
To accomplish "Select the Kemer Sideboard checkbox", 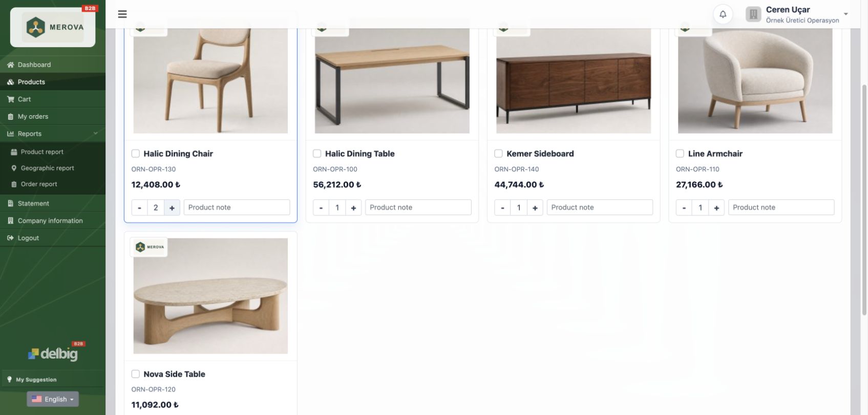I will [x=498, y=154].
